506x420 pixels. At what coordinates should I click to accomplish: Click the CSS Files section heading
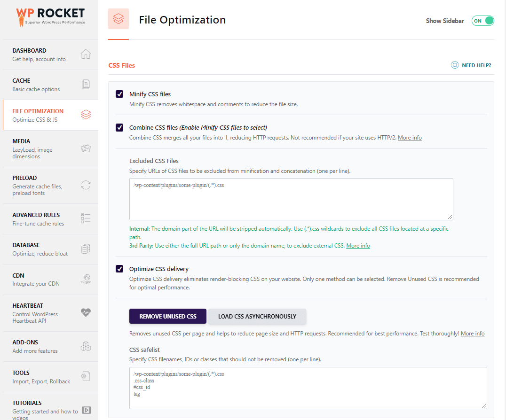[x=122, y=65]
